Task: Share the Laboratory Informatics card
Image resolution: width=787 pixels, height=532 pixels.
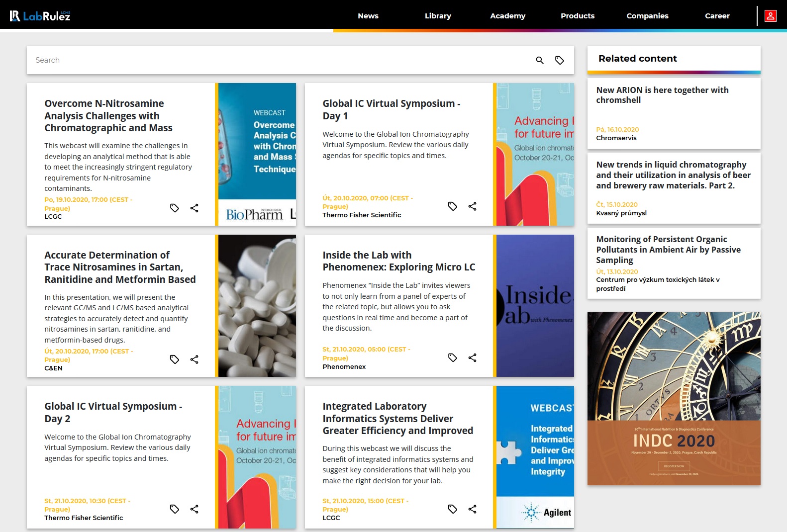Action: point(473,509)
